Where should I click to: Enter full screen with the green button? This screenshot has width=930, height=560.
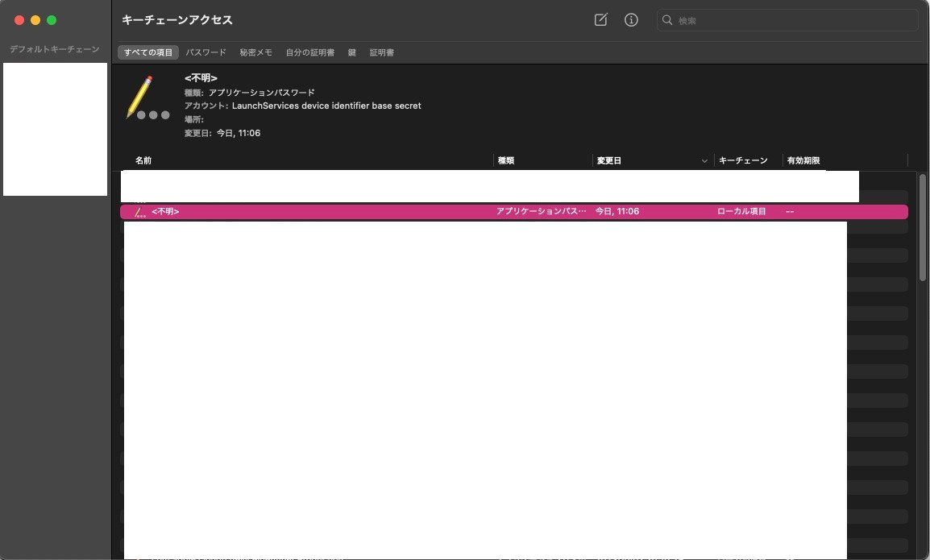click(x=52, y=20)
